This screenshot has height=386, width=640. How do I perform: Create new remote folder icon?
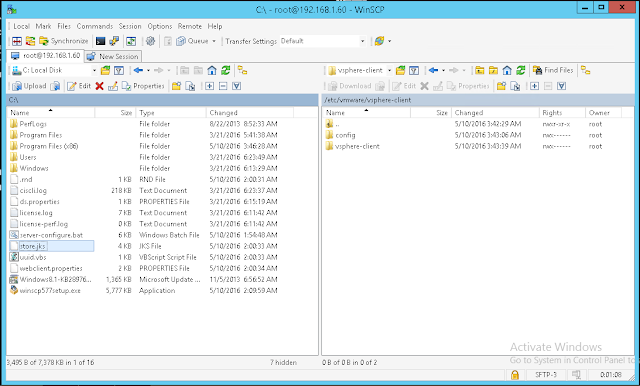[x=501, y=86]
